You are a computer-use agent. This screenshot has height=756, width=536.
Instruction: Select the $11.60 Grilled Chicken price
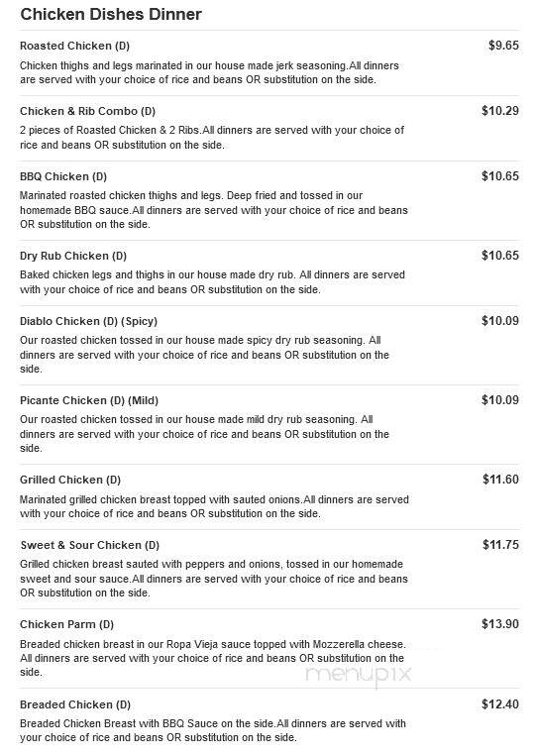(500, 480)
